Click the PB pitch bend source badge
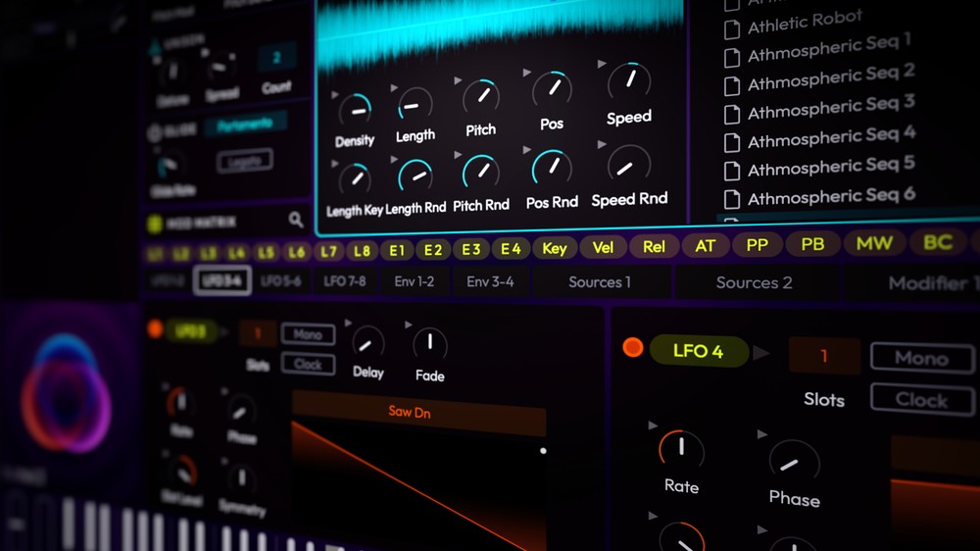The height and width of the screenshot is (551, 980). [x=812, y=244]
